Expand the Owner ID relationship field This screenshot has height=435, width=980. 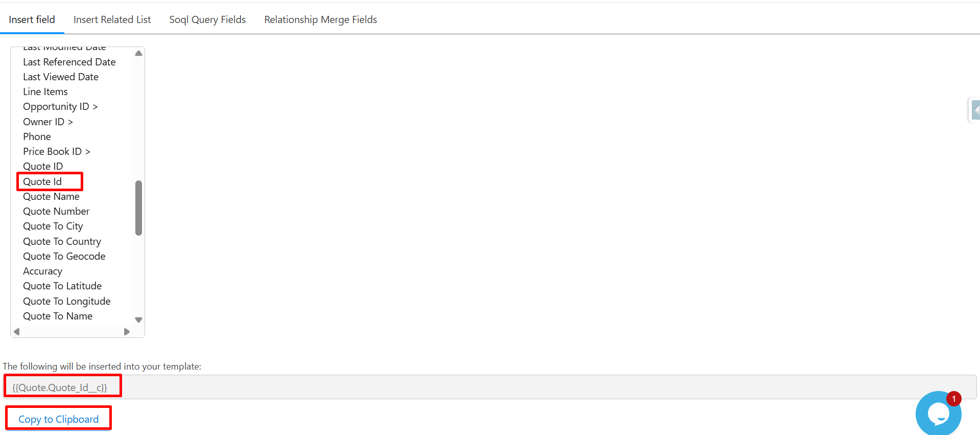pos(48,122)
